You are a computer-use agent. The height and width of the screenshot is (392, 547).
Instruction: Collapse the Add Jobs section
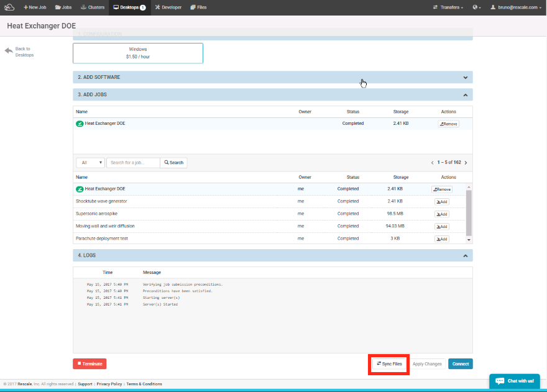(465, 95)
